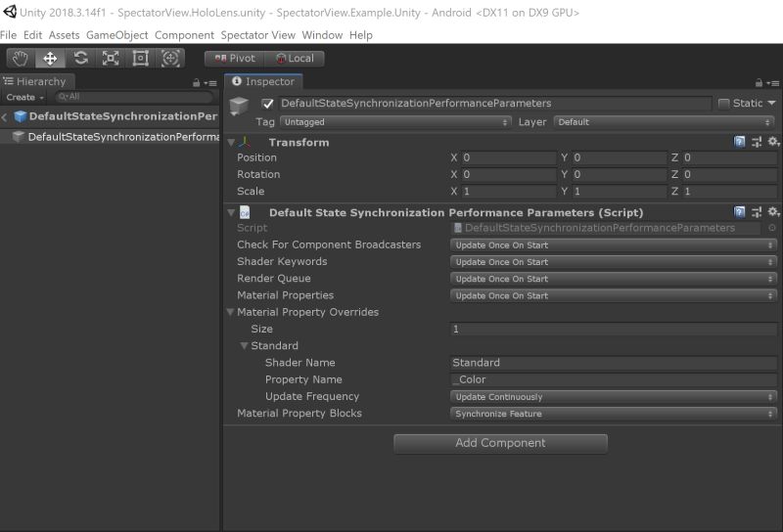Open the Create dropdown in Hierarchy
Screen dimensions: 783x532
[x=25, y=98]
